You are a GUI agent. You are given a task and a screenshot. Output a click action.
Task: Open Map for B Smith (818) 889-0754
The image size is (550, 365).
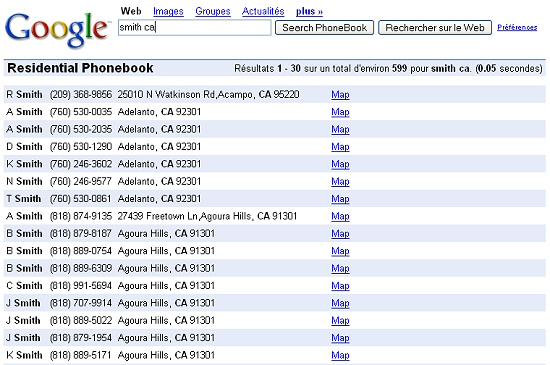[x=340, y=251]
